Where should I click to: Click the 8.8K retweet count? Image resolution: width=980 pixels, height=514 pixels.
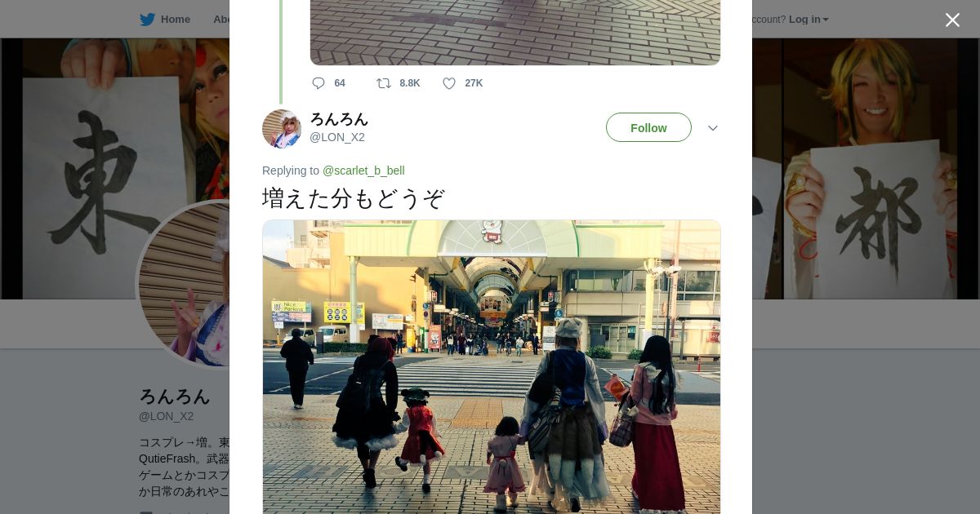point(410,83)
